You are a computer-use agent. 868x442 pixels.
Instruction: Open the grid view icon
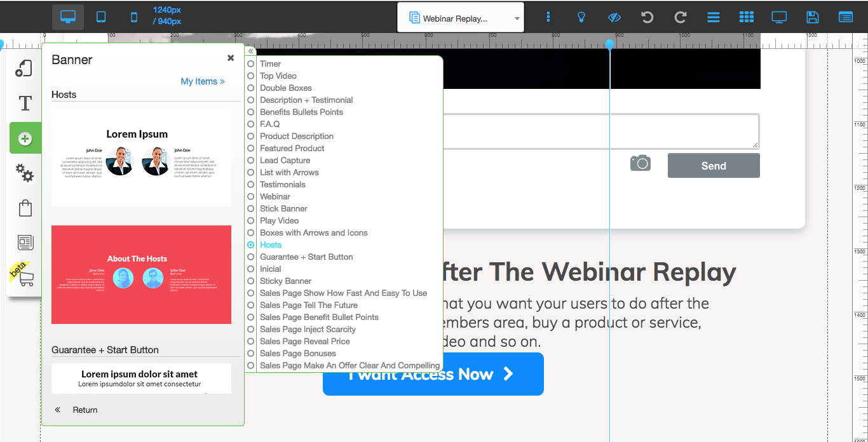(747, 17)
